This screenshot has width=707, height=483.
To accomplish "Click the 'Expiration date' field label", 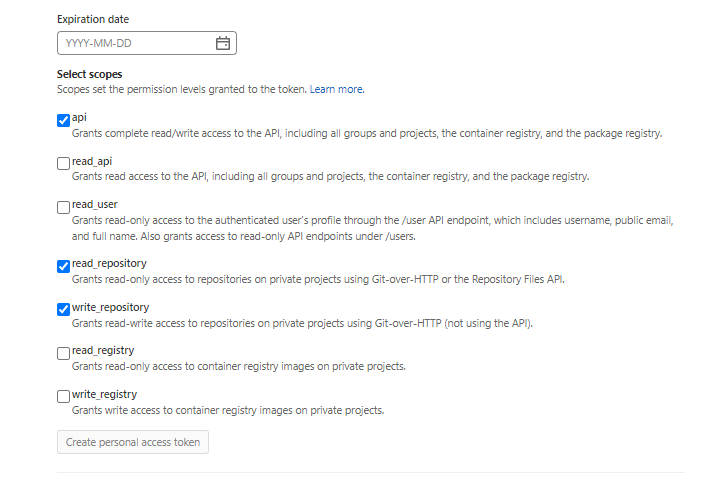I will click(x=93, y=19).
